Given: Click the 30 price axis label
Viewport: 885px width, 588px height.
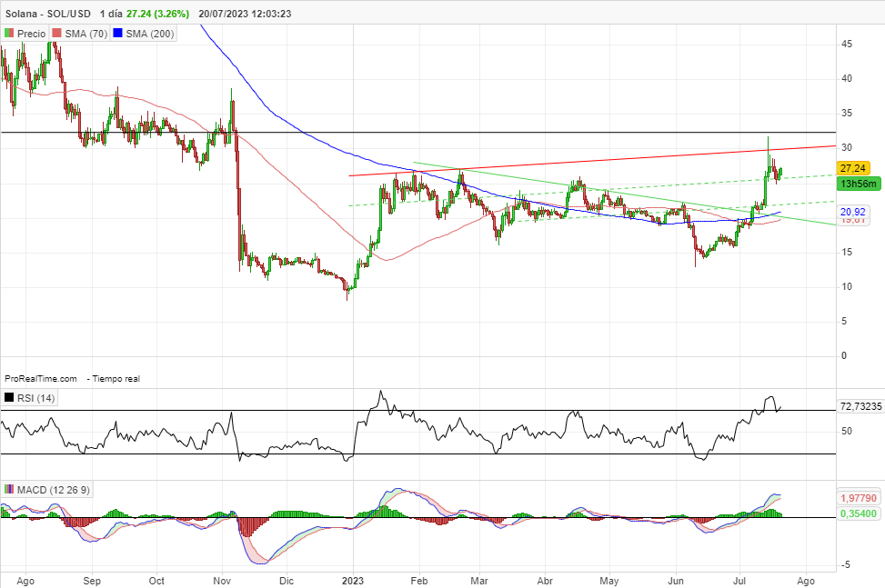Looking at the screenshot, I should [847, 148].
